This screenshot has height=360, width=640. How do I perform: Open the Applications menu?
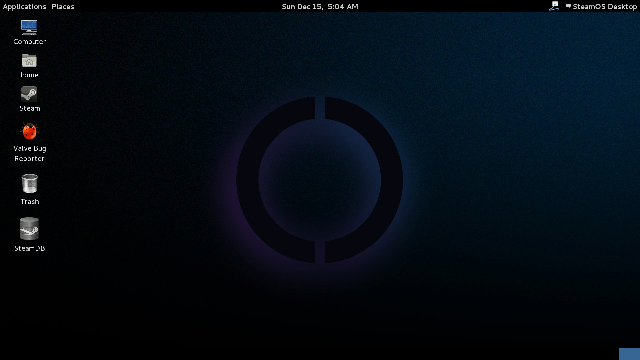point(24,7)
